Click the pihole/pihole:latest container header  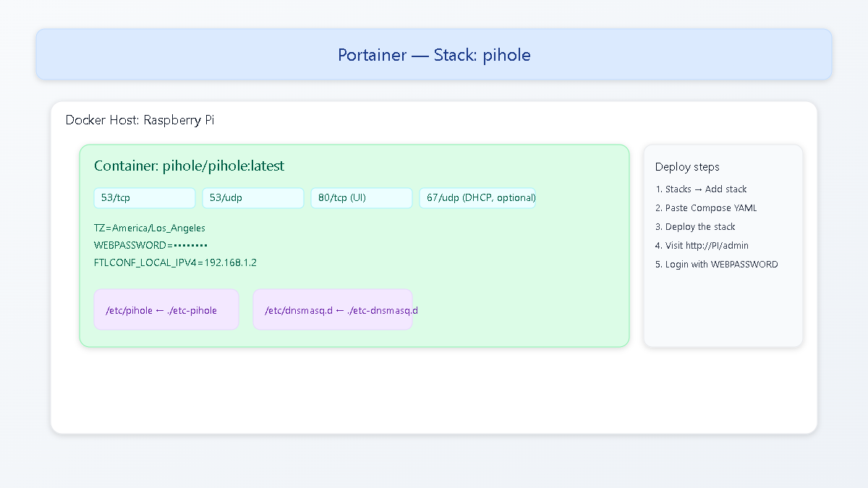click(190, 166)
